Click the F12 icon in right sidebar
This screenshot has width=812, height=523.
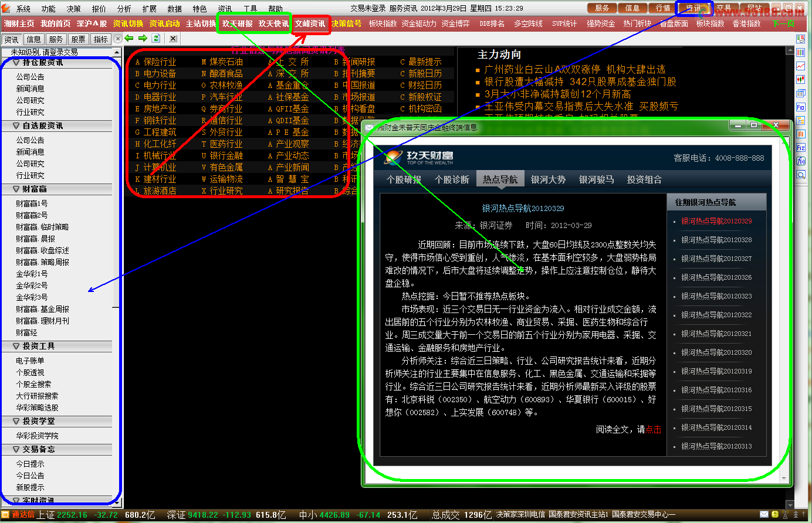(801, 148)
